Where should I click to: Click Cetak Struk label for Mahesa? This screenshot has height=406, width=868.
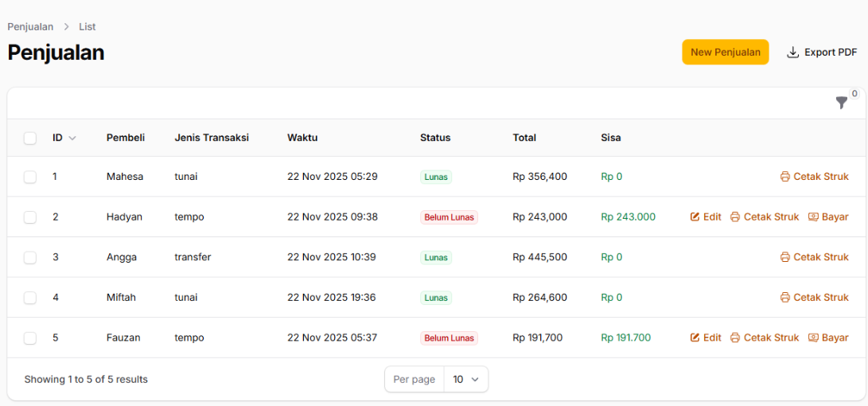(821, 177)
